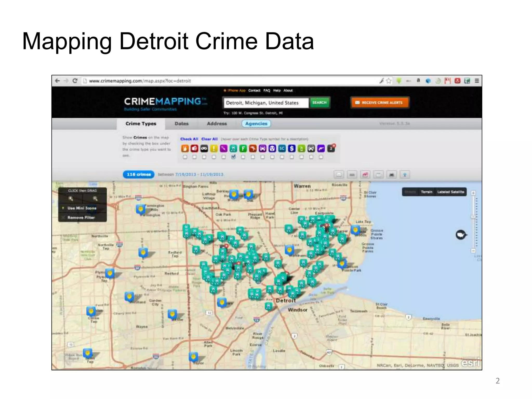Check the box under the green F icon
Viewport: 532px width, 399px height.
[243, 157]
